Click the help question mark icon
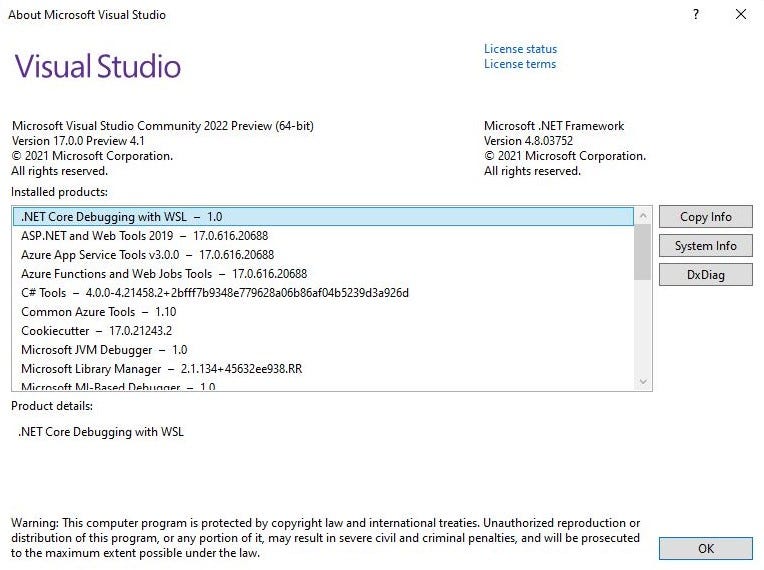764x570 pixels. click(696, 15)
